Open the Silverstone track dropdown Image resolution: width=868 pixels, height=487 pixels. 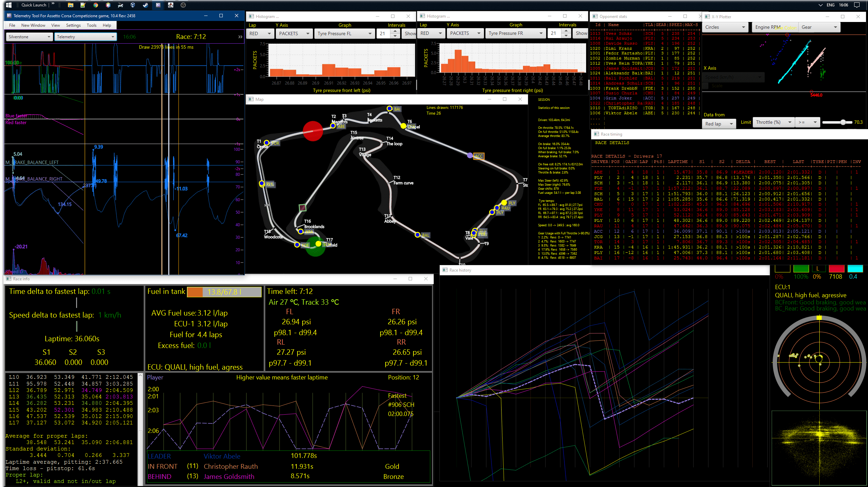29,37
